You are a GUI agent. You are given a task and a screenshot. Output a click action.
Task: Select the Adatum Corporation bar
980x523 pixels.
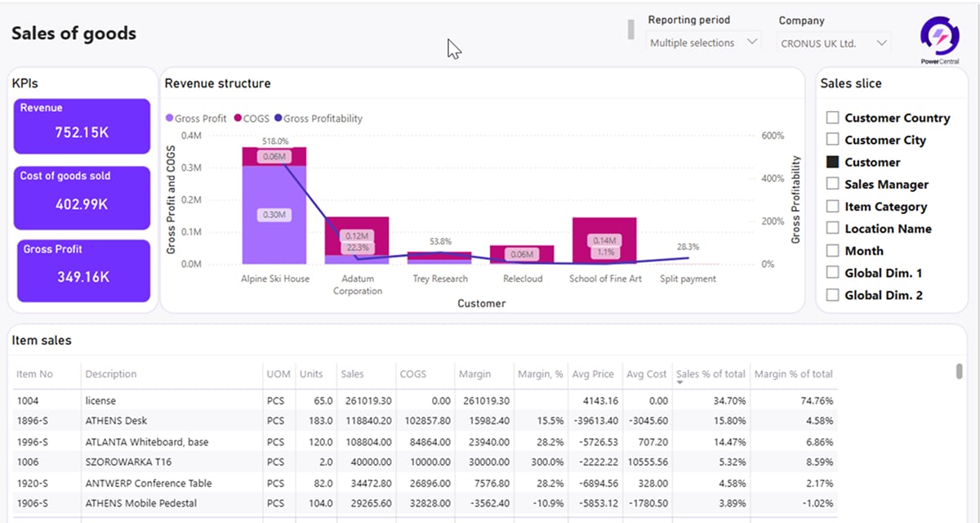pos(357,240)
